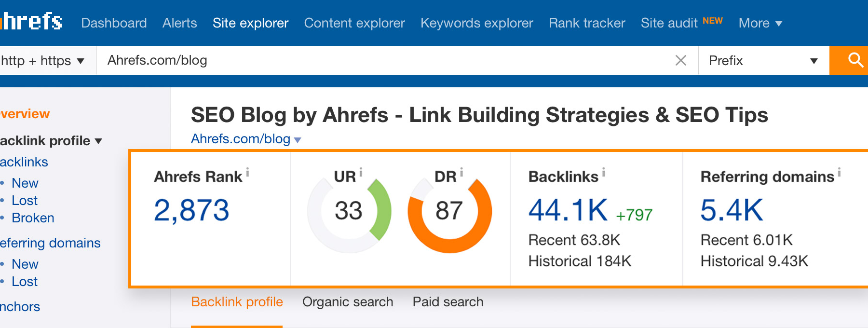Select Site explorer in the top navigation
Viewport: 868px width, 328px height.
(251, 23)
